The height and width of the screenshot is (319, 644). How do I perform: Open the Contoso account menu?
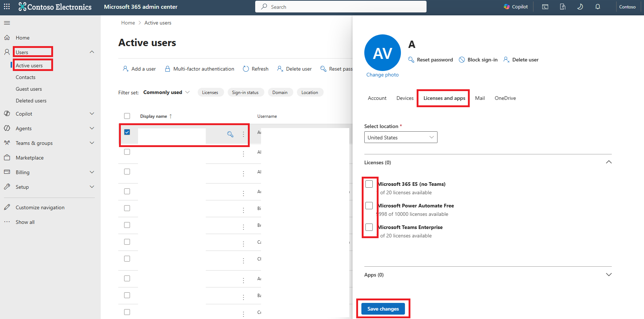click(x=627, y=7)
